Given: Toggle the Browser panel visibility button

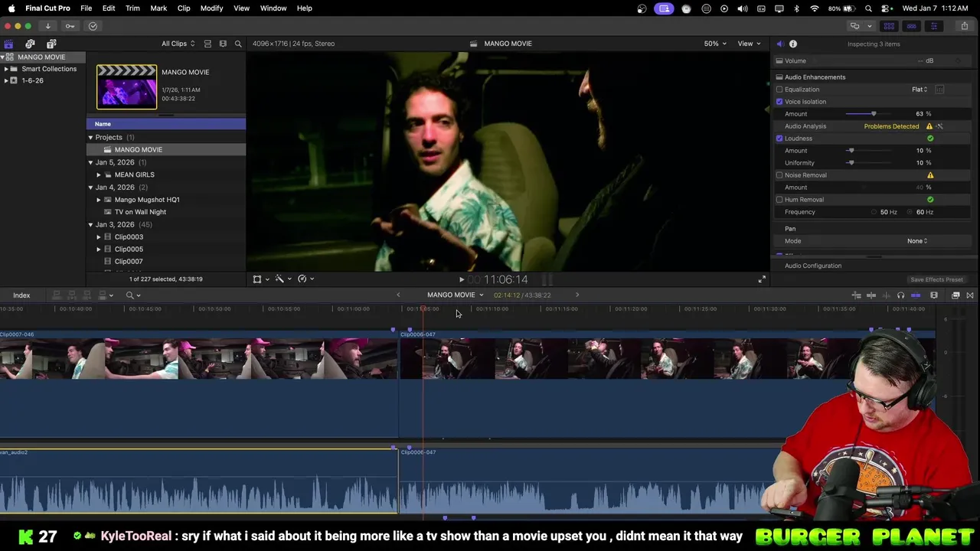Looking at the screenshot, I should click(889, 26).
